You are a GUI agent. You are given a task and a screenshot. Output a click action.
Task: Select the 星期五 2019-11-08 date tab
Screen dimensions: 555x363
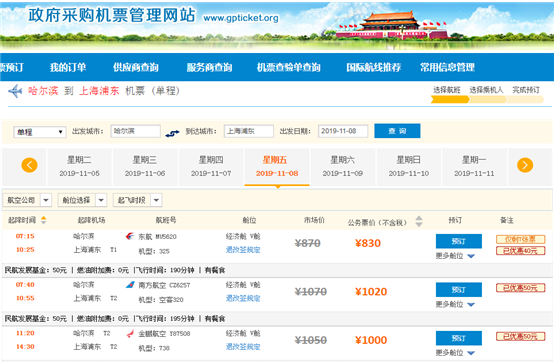pyautogui.click(x=277, y=167)
